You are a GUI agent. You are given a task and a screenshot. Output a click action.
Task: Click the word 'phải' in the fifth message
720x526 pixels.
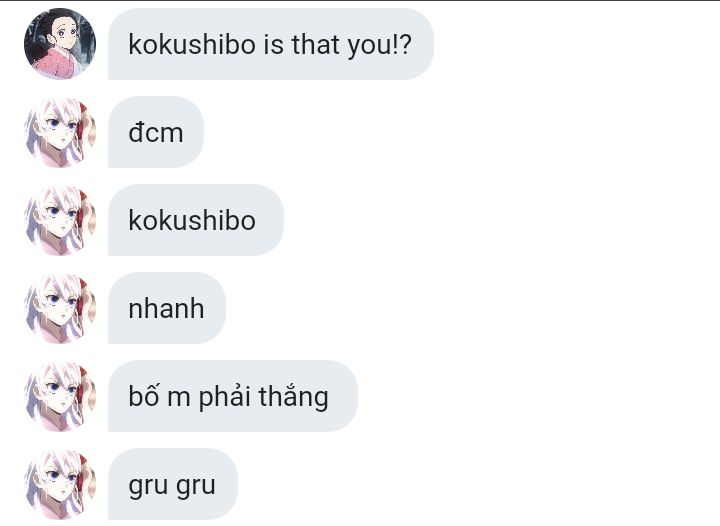click(x=224, y=397)
